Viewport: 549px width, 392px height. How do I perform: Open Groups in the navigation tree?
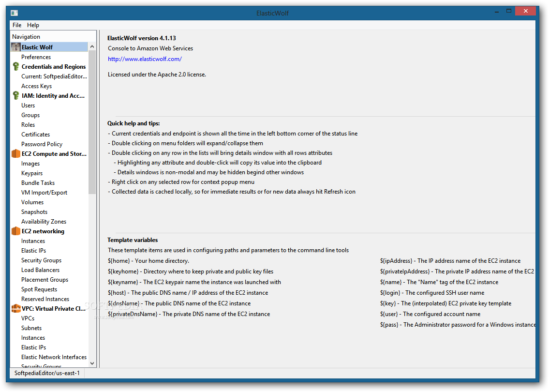[x=30, y=115]
